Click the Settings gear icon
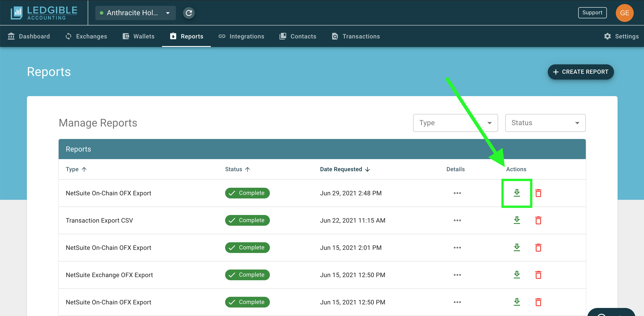Viewport: 644px width, 316px height. coord(607,36)
